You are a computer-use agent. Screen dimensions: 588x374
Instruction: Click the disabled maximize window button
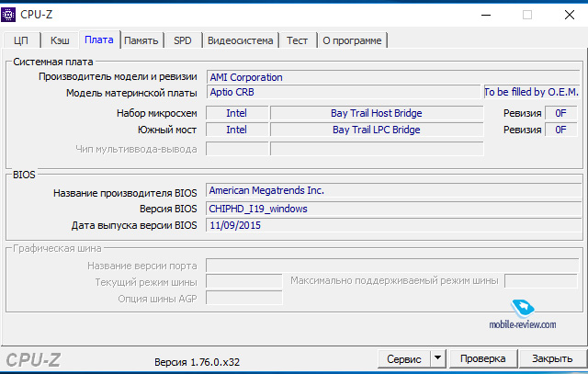point(527,15)
